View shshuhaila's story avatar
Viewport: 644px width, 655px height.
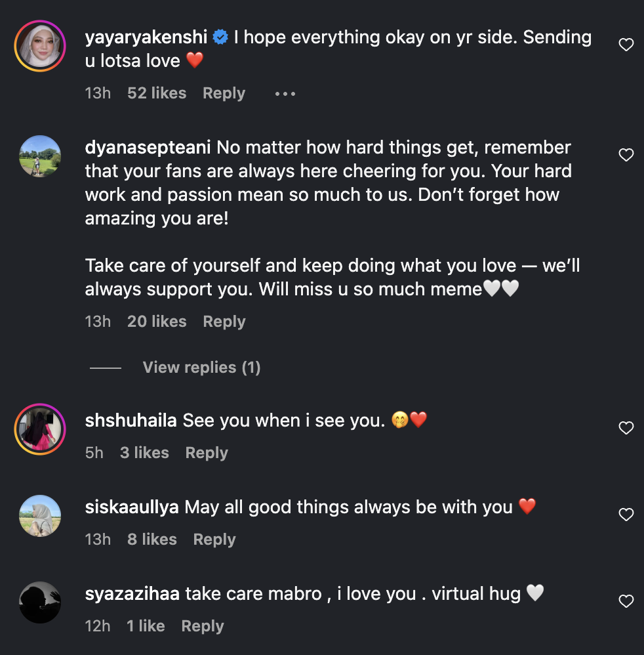coord(40,429)
